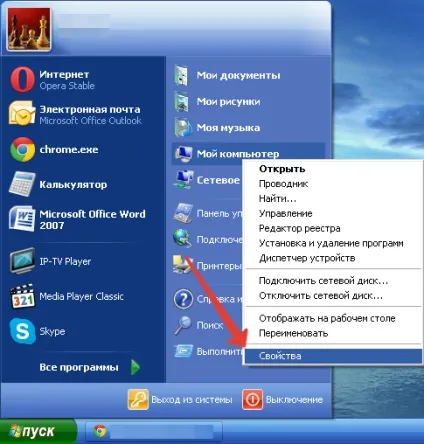Click the Моя музыка label

coord(228,127)
